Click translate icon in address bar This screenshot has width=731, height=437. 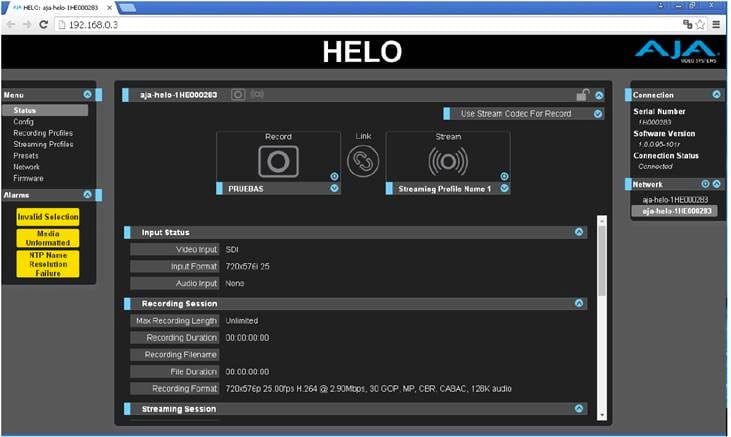(687, 24)
